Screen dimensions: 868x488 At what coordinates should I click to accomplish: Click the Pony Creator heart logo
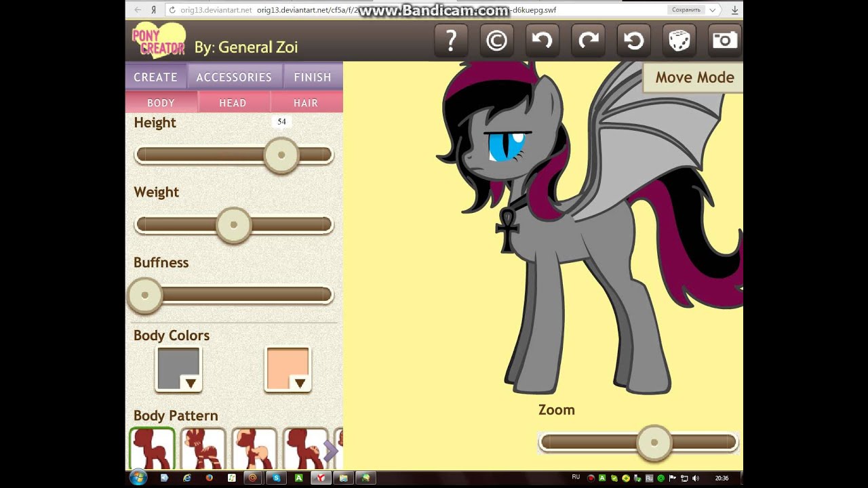[158, 41]
